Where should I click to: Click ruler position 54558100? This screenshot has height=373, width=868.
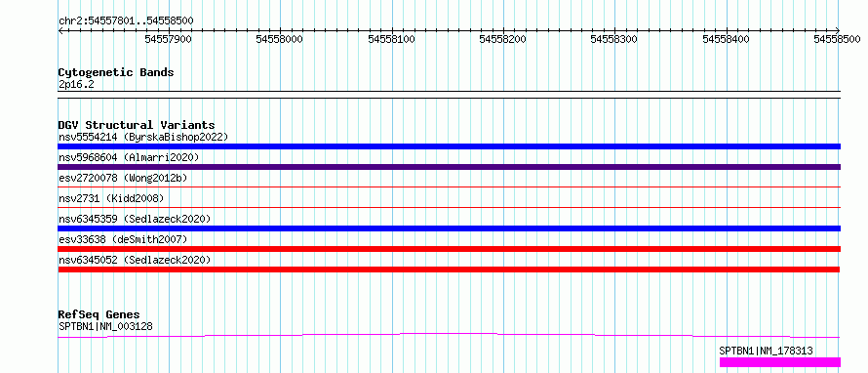click(x=391, y=39)
